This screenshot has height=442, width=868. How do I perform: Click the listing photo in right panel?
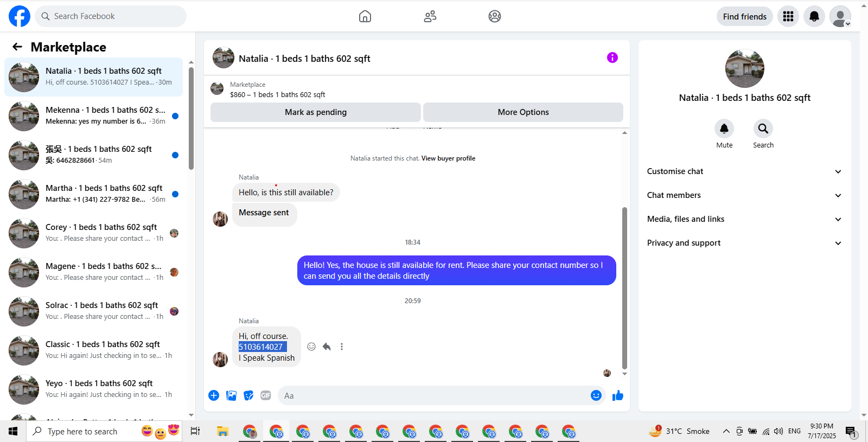coord(745,68)
